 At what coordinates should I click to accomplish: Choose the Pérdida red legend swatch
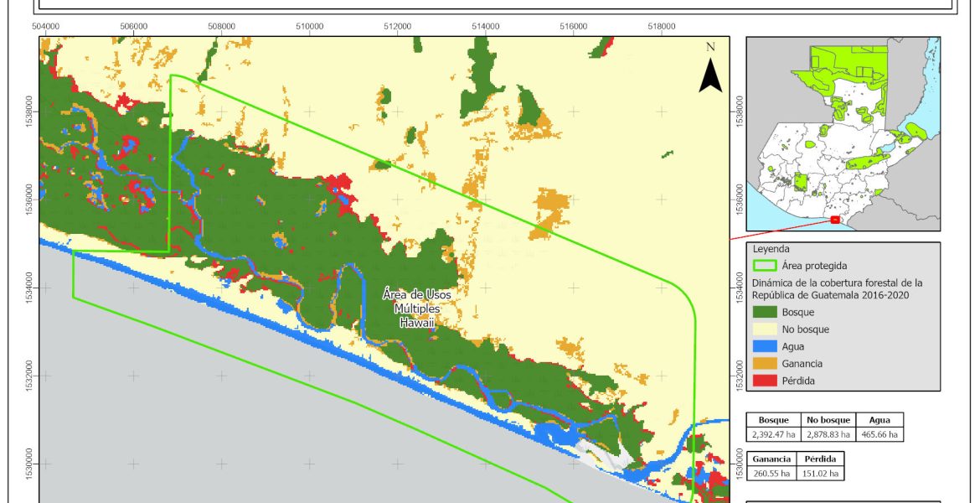point(767,381)
